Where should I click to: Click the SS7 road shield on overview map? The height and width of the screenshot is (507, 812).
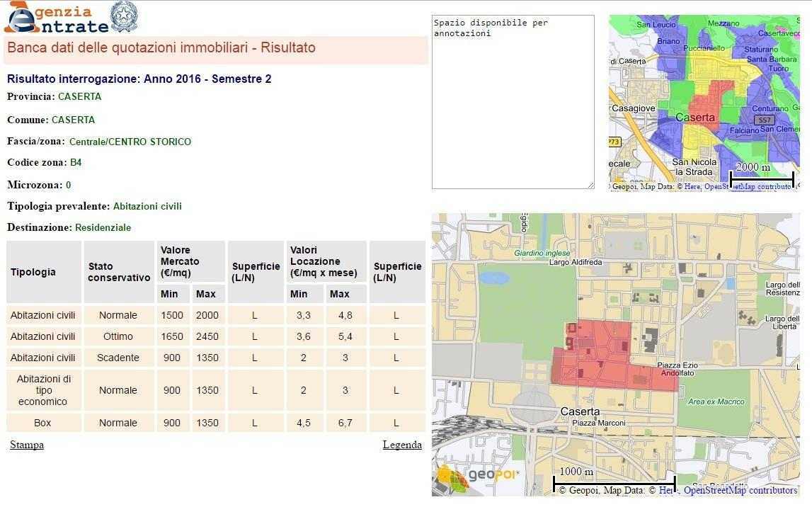coord(764,120)
